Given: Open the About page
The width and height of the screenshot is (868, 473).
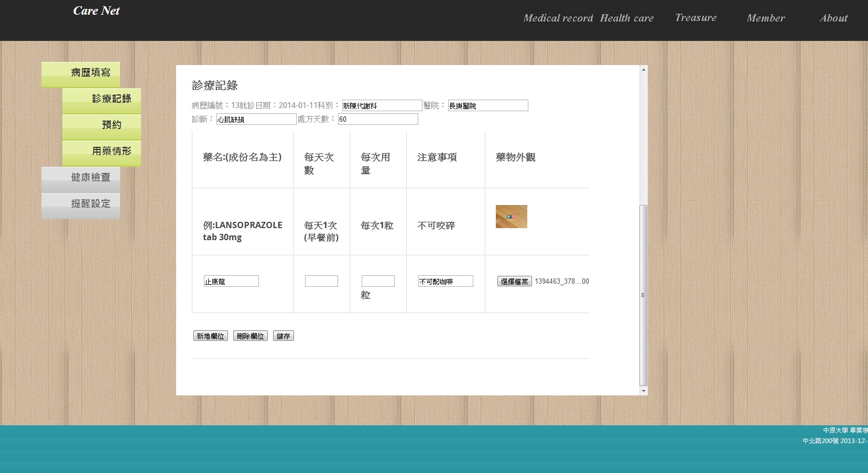Looking at the screenshot, I should (x=833, y=18).
